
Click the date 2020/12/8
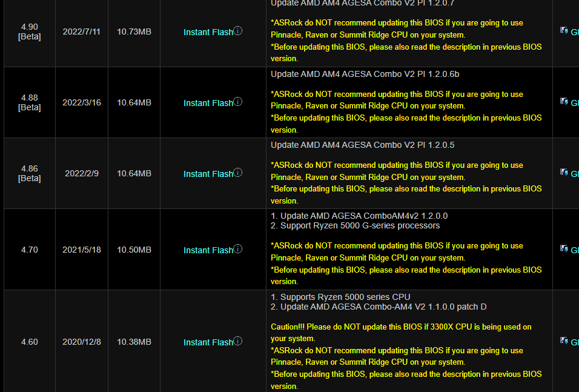(82, 342)
